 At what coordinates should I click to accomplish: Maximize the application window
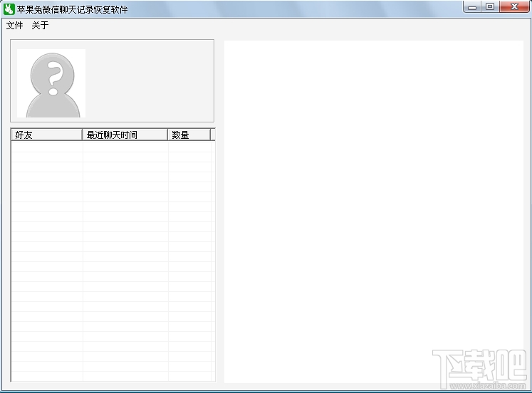[x=490, y=7]
